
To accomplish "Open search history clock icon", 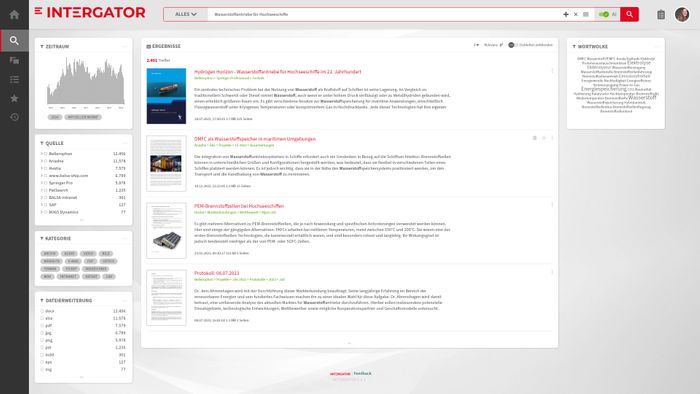I will 14,117.
